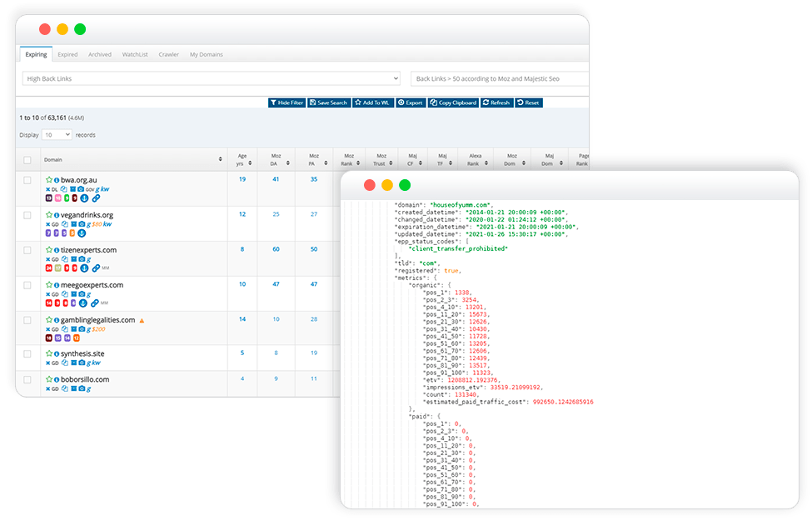Star gamblinglegalities.com domain
Screen dimensions: 812x521
(48, 320)
